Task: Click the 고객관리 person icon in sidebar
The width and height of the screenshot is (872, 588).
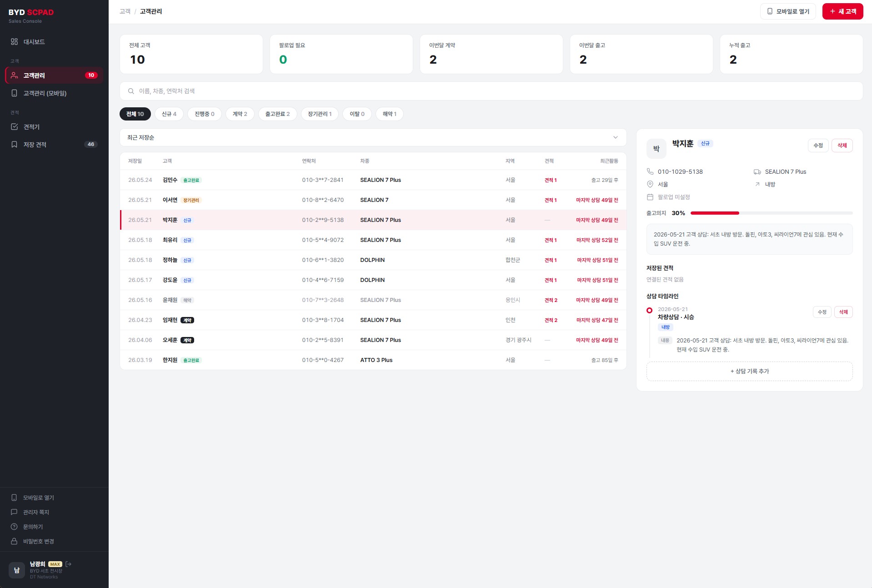Action: (x=14, y=75)
